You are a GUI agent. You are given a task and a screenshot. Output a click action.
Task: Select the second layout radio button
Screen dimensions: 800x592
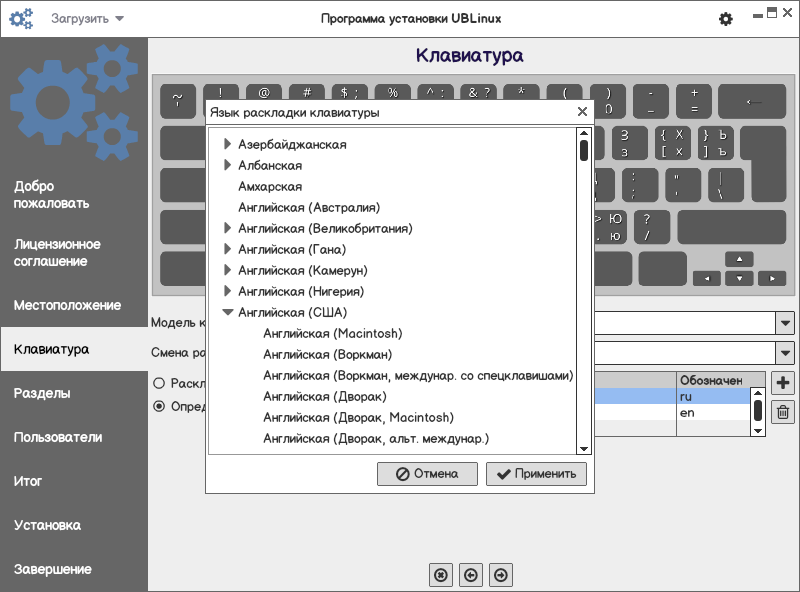tap(159, 406)
